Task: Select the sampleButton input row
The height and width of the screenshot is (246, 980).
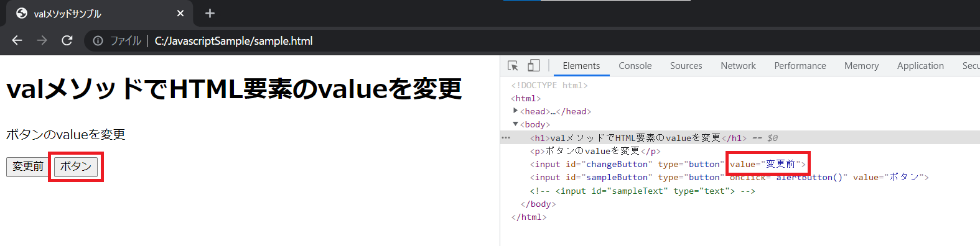Action: point(740,177)
